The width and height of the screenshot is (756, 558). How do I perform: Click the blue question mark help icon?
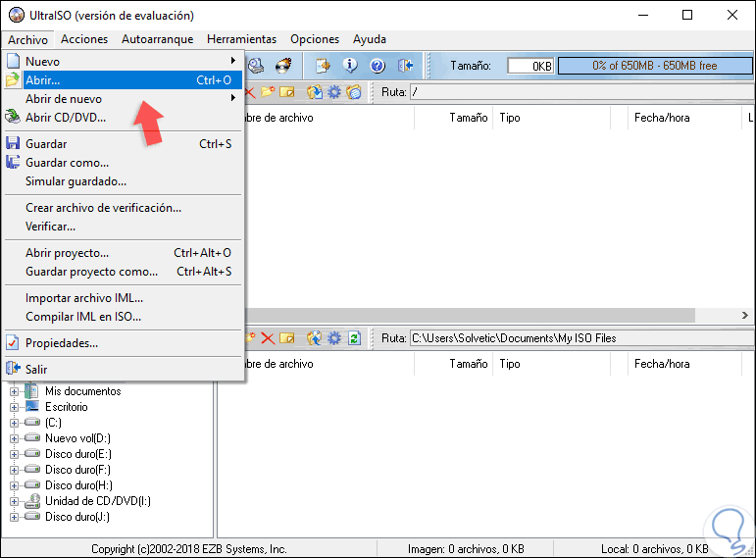tap(378, 65)
